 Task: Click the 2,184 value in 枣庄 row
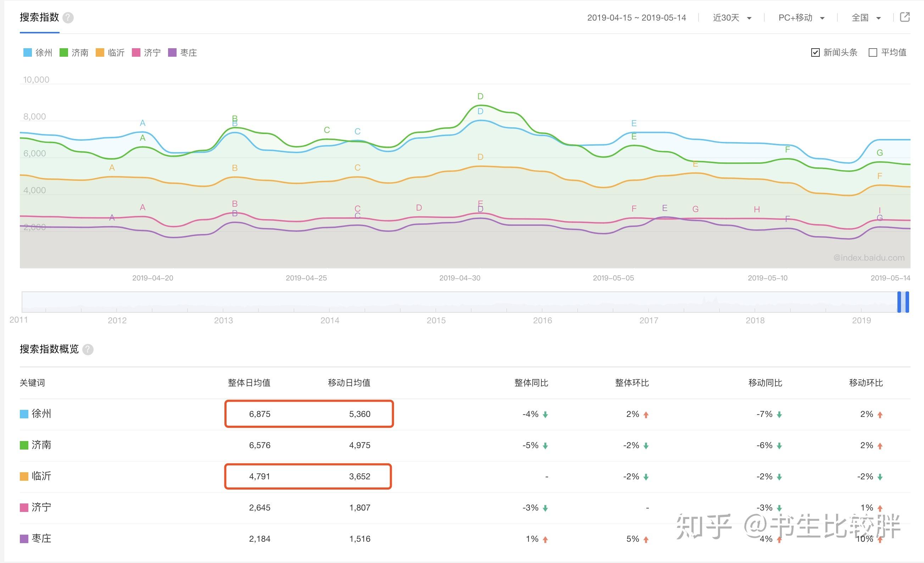[260, 539]
